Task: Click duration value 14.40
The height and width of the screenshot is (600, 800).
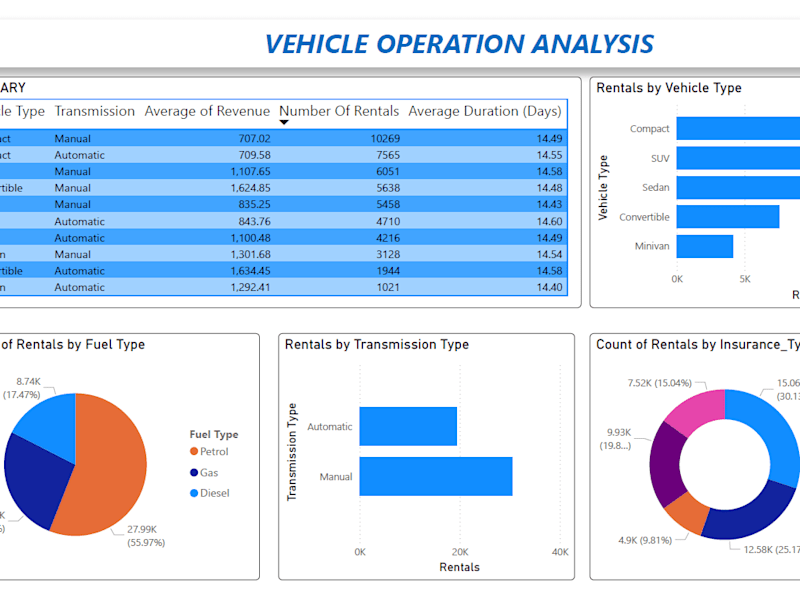Action: click(x=549, y=287)
